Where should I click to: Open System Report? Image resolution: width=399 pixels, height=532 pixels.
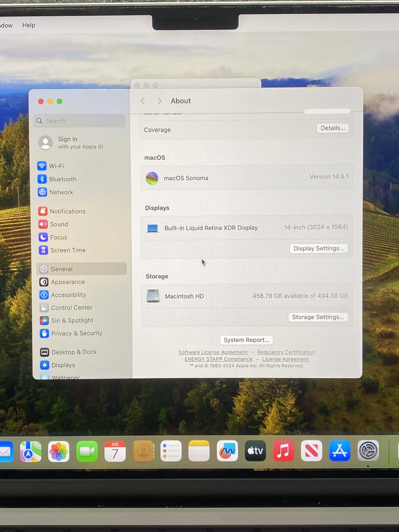(246, 340)
